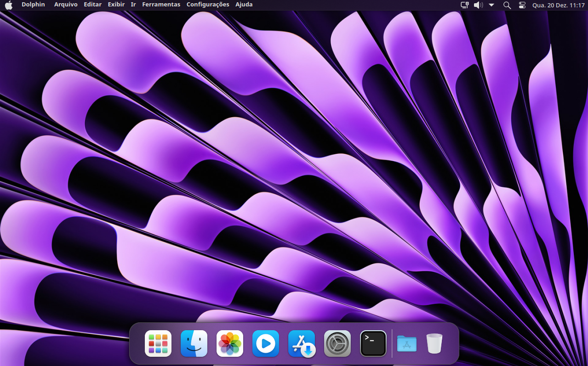Open the Exibir menu
Image resolution: width=588 pixels, height=366 pixels.
click(x=116, y=5)
